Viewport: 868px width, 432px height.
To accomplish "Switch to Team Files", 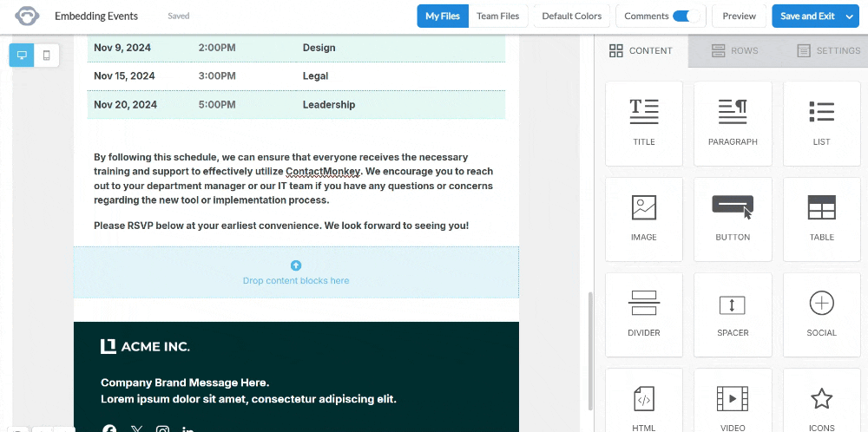I will click(x=497, y=16).
